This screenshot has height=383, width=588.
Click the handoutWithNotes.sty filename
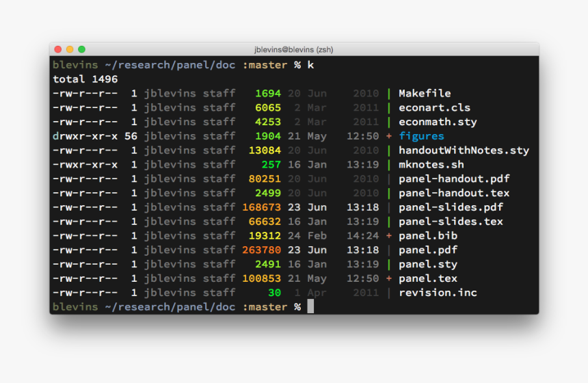point(464,150)
